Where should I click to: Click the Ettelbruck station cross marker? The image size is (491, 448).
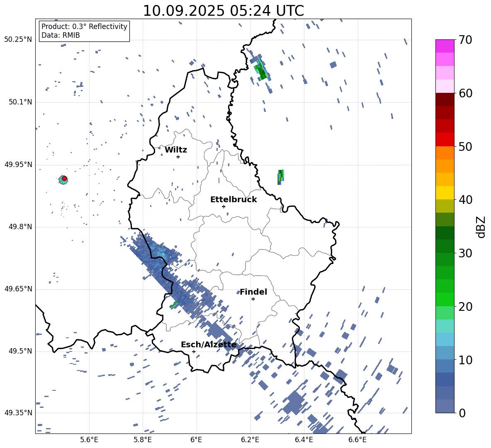click(224, 206)
